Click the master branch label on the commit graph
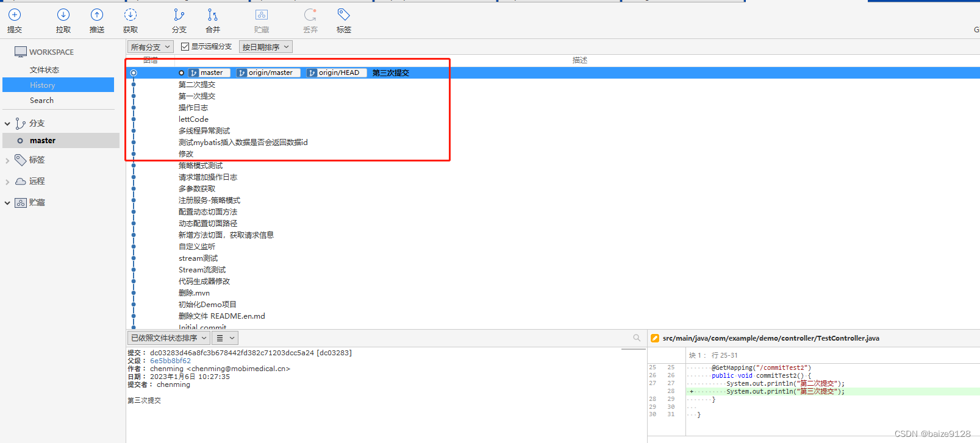 (209, 73)
